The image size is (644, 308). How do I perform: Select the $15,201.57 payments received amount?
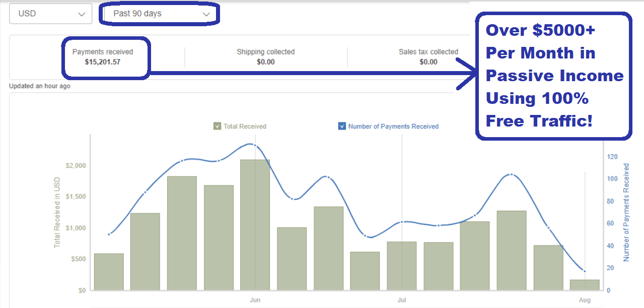[103, 63]
